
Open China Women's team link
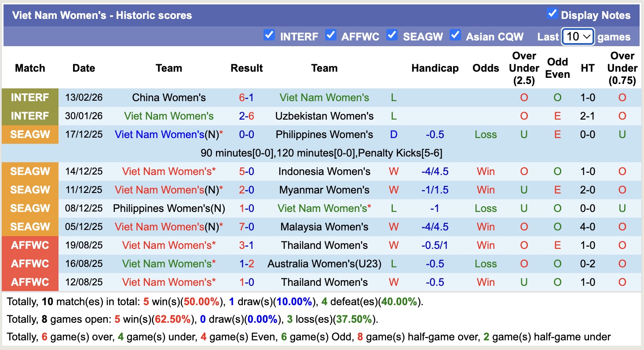[169, 98]
